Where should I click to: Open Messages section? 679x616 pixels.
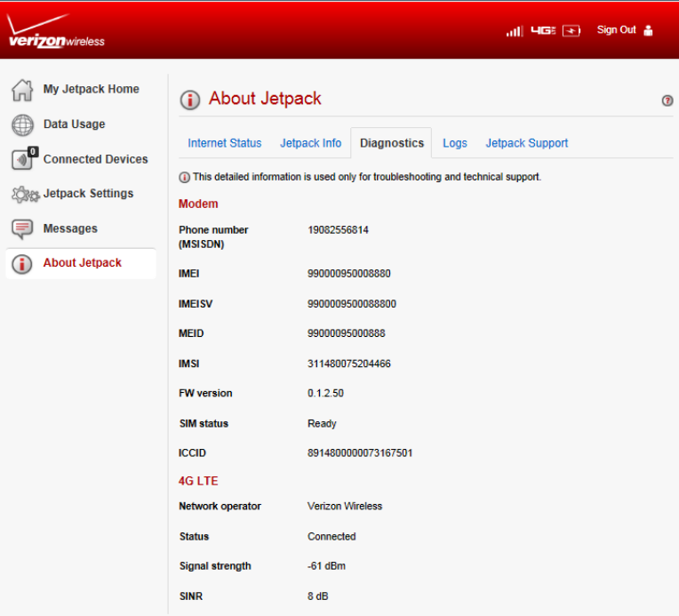(70, 228)
